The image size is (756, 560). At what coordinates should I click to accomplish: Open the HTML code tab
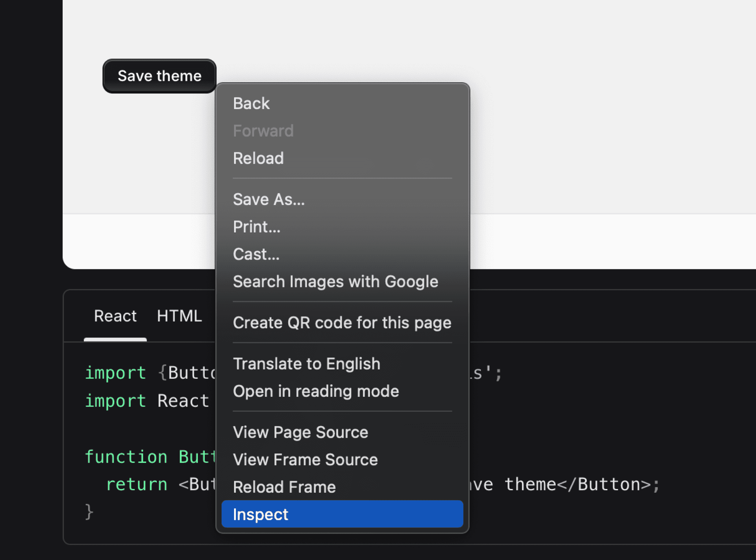[x=179, y=316]
